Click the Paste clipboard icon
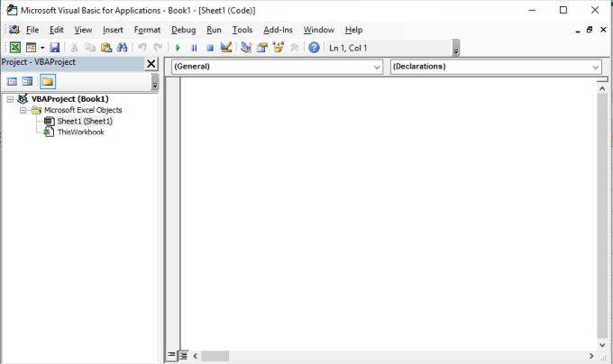 click(106, 48)
